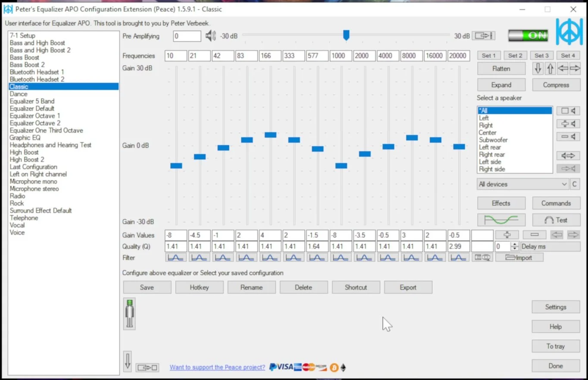The image size is (588, 380).
Task: Open the Commands button
Action: 556,203
